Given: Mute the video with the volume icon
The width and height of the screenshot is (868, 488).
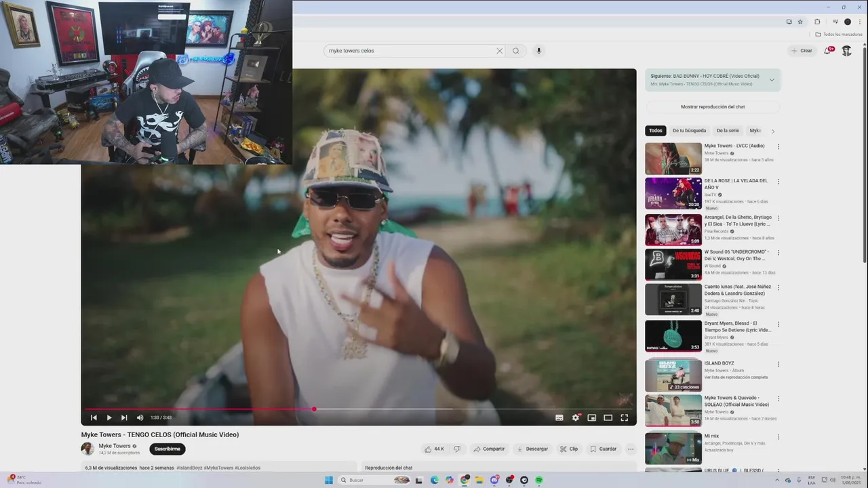Looking at the screenshot, I should click(x=140, y=418).
